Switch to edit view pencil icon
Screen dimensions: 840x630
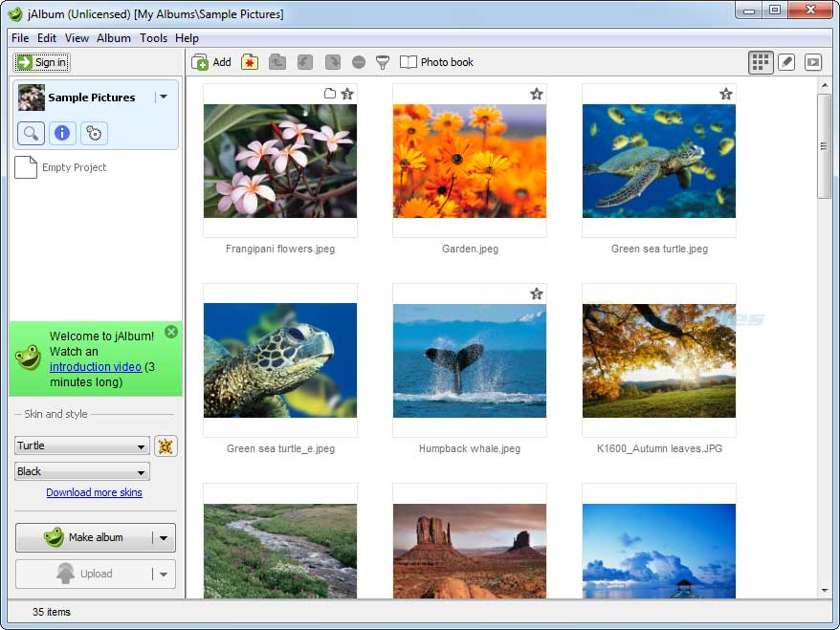[786, 62]
